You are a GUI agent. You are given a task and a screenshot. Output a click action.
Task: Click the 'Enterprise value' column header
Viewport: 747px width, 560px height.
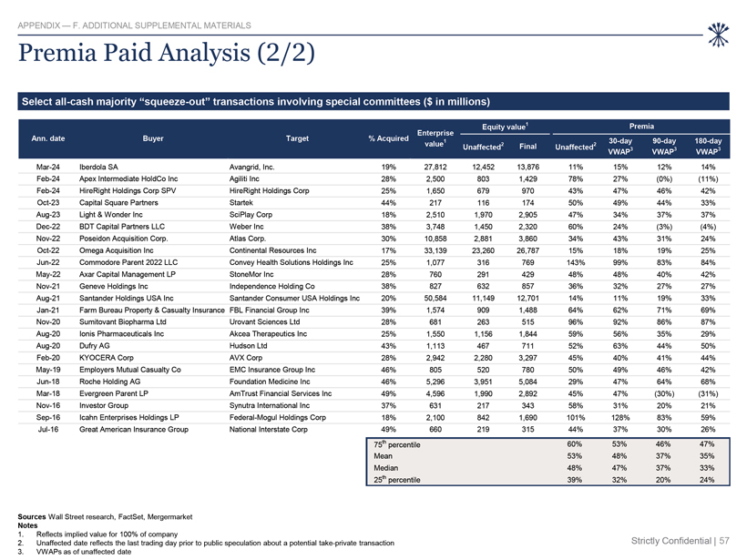435,138
